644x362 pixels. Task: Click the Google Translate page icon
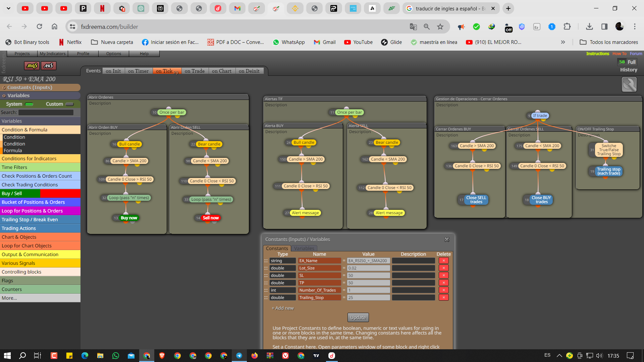(413, 26)
